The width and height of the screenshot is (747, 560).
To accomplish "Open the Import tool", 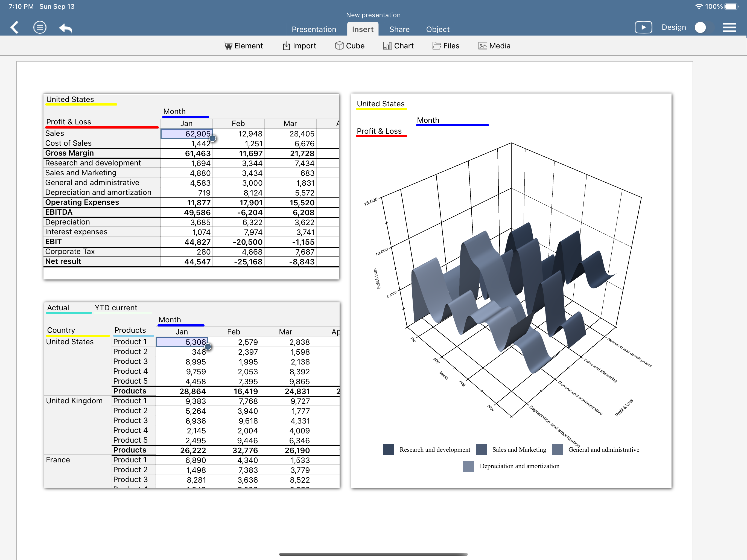I will [299, 46].
